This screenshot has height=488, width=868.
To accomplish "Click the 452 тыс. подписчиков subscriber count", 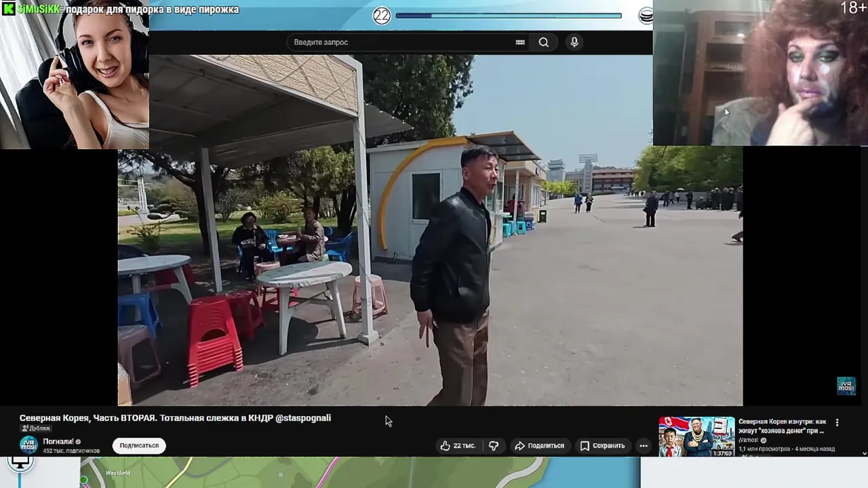I will pyautogui.click(x=71, y=451).
